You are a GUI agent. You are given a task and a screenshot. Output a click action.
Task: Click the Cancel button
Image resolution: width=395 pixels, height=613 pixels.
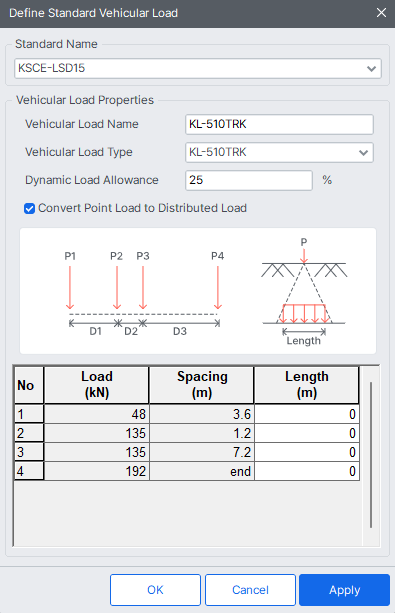coord(250,590)
